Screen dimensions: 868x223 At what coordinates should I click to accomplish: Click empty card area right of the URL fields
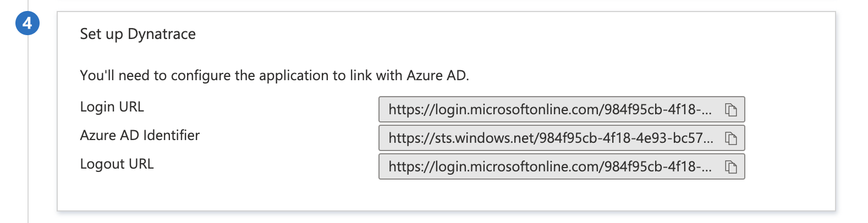(x=789, y=137)
